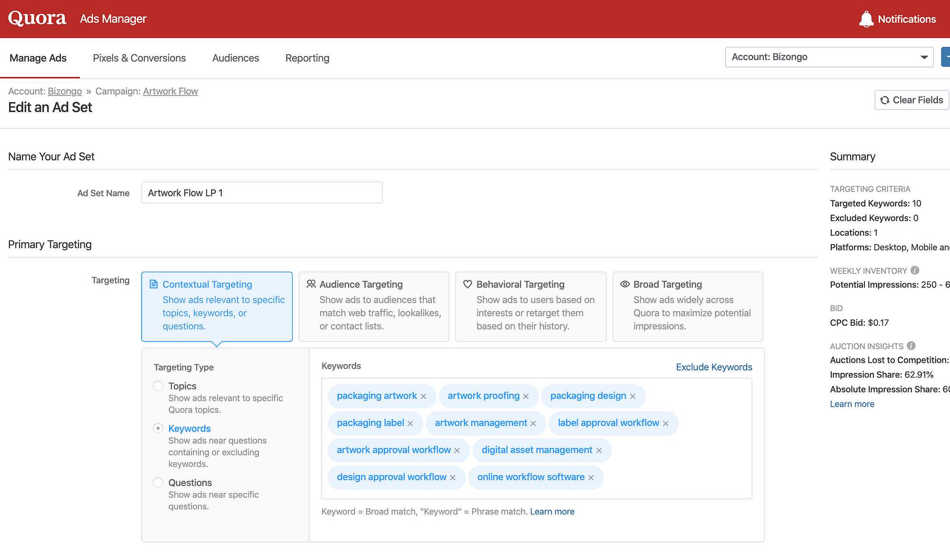Click the Notifications bell icon

(867, 19)
